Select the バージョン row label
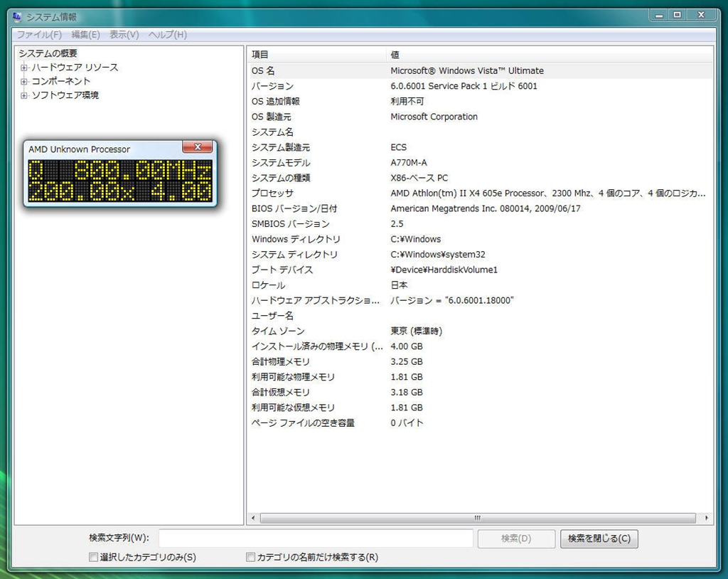The image size is (728, 579). pos(272,86)
